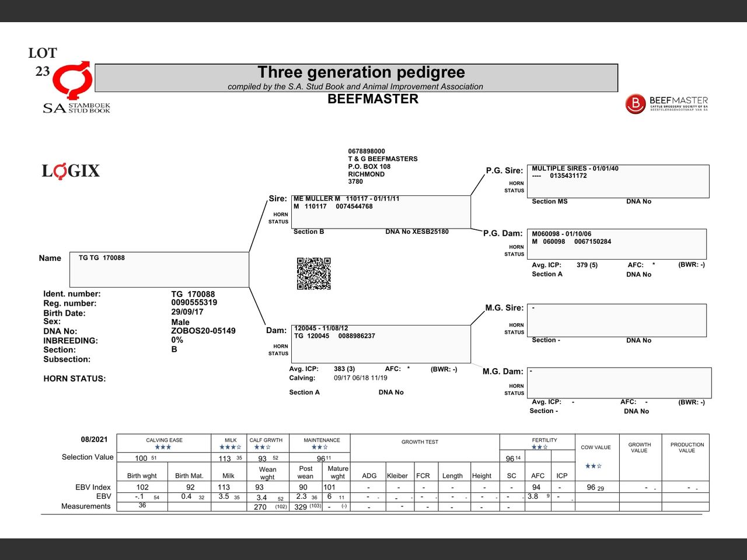Image resolution: width=747 pixels, height=560 pixels.
Task: Click the Three generation pedigree title banner
Action: (x=356, y=78)
